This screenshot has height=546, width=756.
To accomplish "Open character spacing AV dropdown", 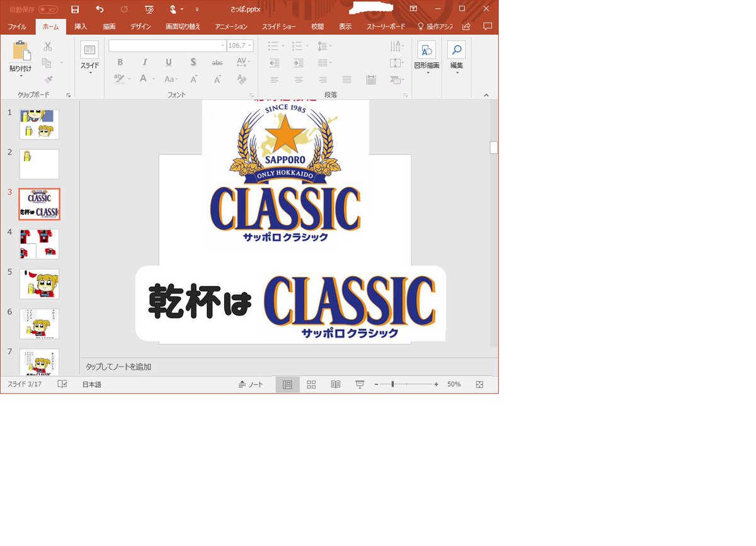I will tap(243, 62).
